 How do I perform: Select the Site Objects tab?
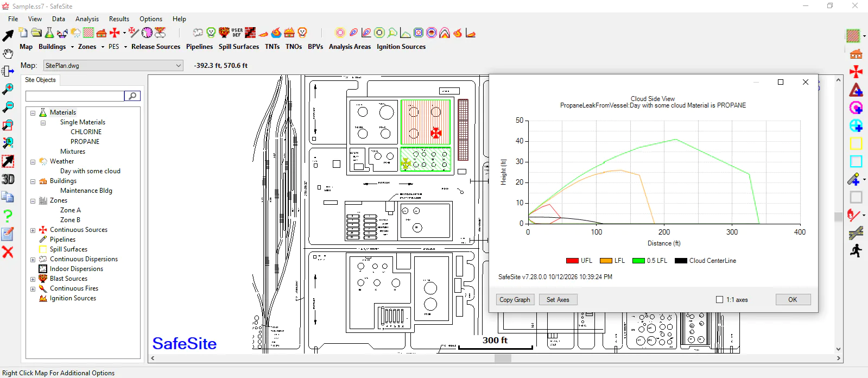pos(40,80)
